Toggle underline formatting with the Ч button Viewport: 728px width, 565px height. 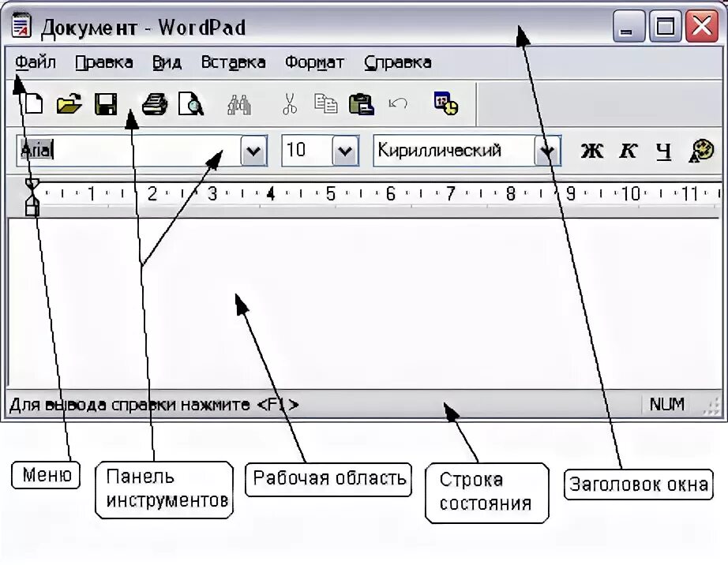pyautogui.click(x=663, y=152)
